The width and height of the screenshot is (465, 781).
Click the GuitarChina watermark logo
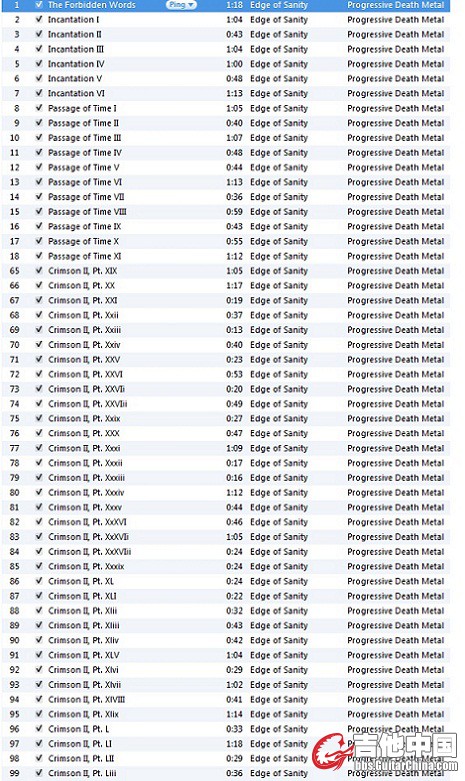384,751
